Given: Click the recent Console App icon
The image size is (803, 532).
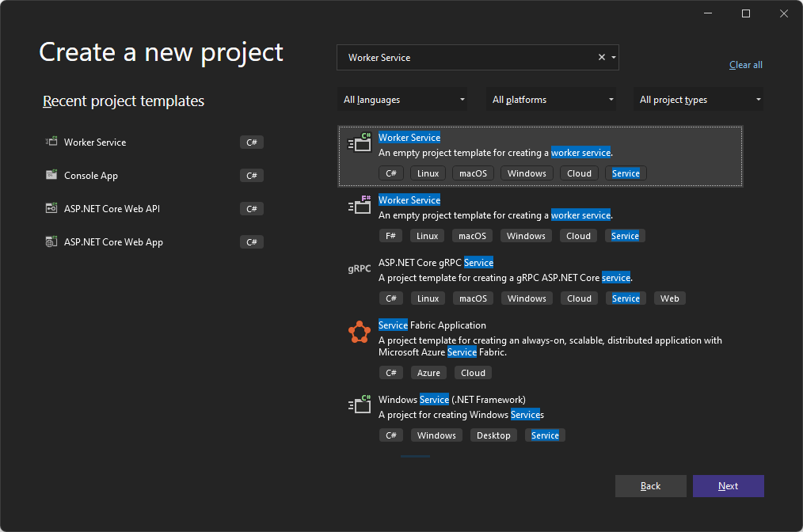Looking at the screenshot, I should pos(51,176).
